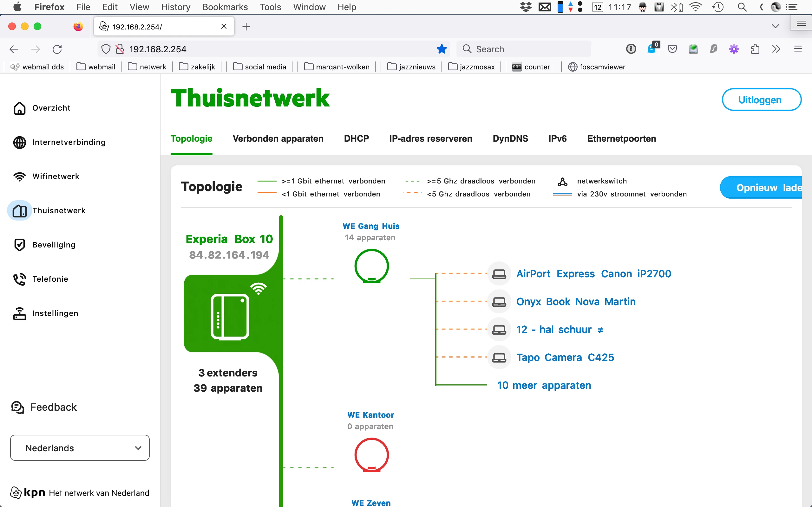
Task: Expand the 10 meer apparaten list
Action: tap(544, 385)
